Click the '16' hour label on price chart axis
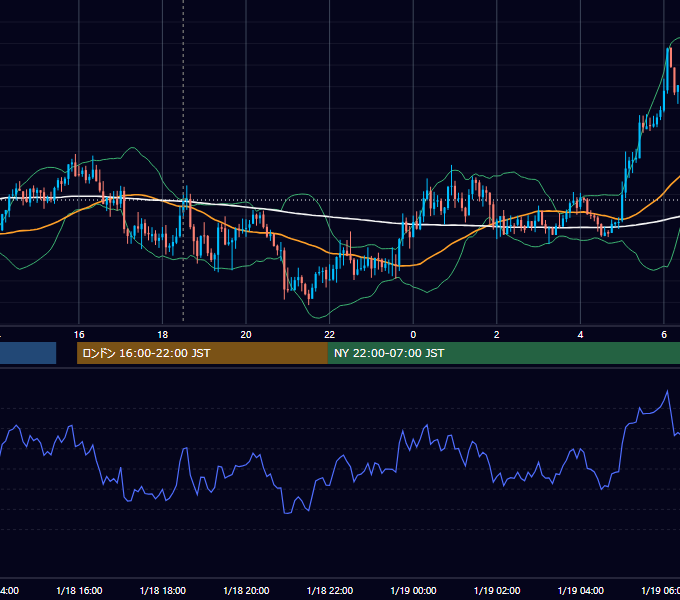This screenshot has width=680, height=600. coord(79,335)
